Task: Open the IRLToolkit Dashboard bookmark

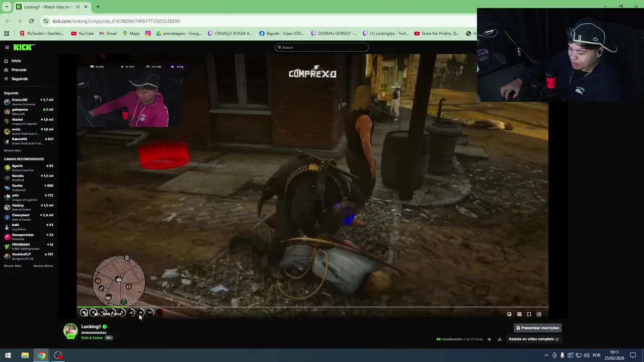Action: pyautogui.click(x=42, y=34)
